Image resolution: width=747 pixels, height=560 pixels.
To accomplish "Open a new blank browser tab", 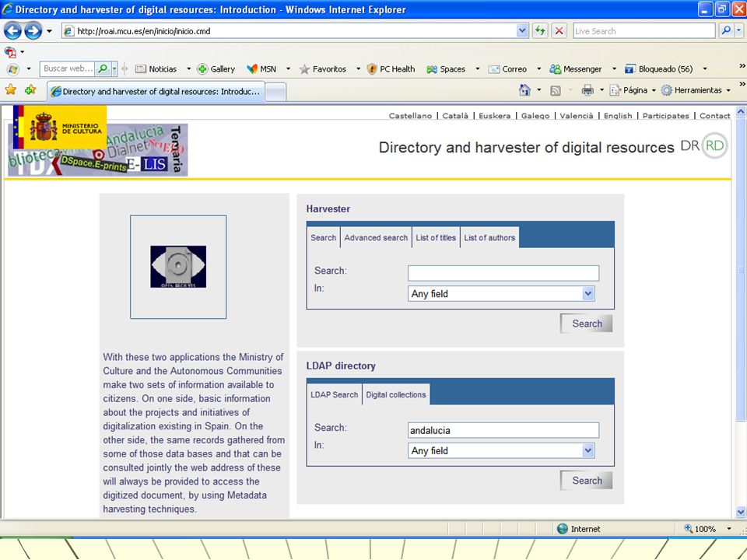I will click(275, 92).
